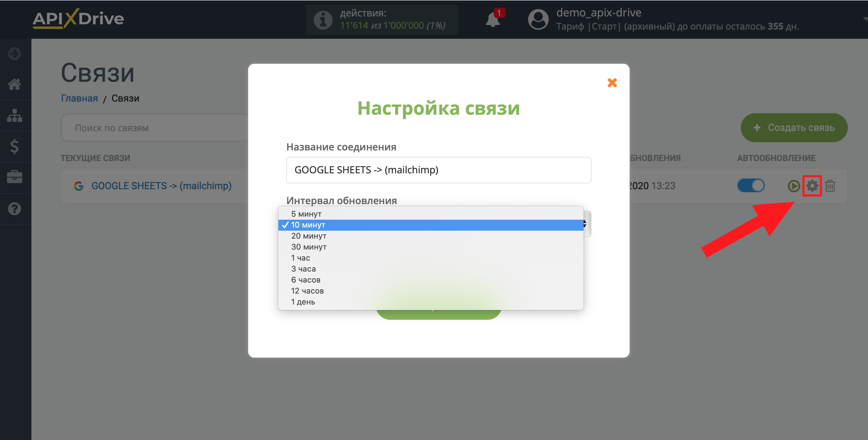Select the 10 минут option
Screen dimensions: 868x440
[x=431, y=225]
